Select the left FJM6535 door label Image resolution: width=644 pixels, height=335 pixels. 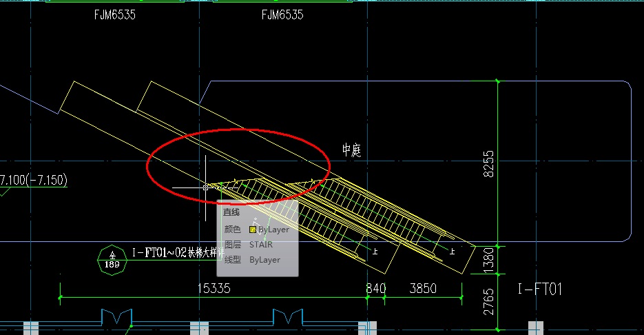pyautogui.click(x=114, y=14)
